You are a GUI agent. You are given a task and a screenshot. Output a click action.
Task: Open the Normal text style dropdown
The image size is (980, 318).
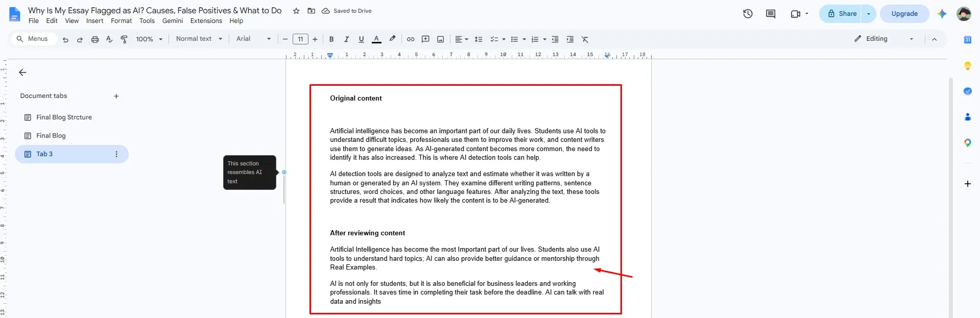(199, 39)
